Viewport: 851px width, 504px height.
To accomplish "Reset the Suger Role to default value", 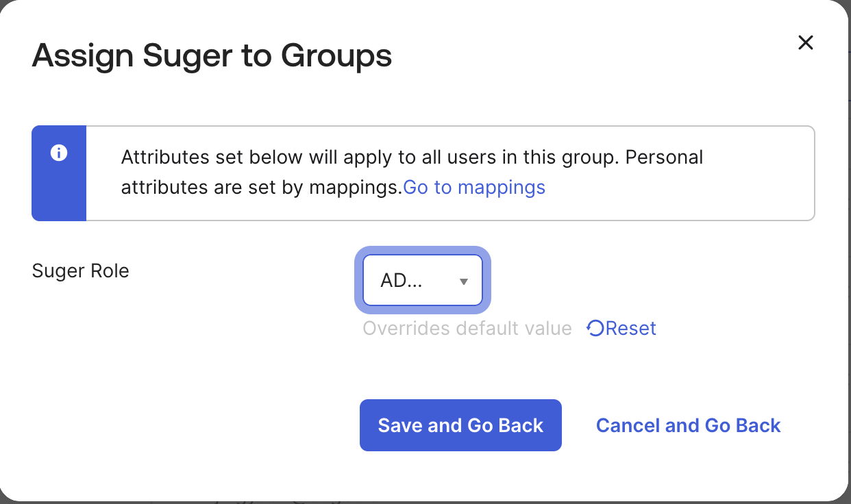I will click(x=621, y=329).
